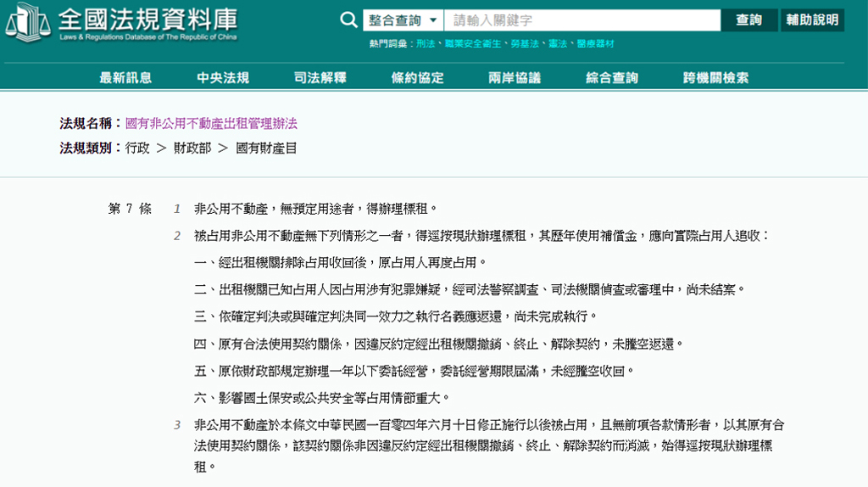Focus the 請輸入關鍵字 keyword input field

tap(581, 20)
